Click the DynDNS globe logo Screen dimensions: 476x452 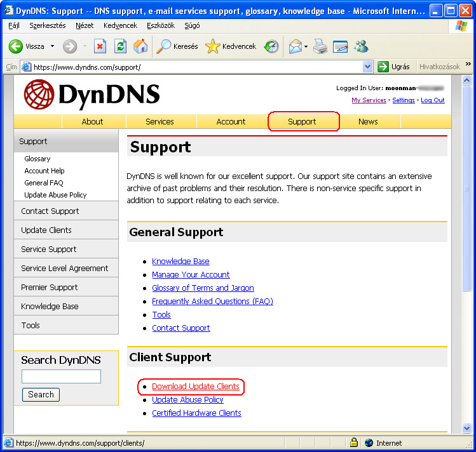coord(39,95)
